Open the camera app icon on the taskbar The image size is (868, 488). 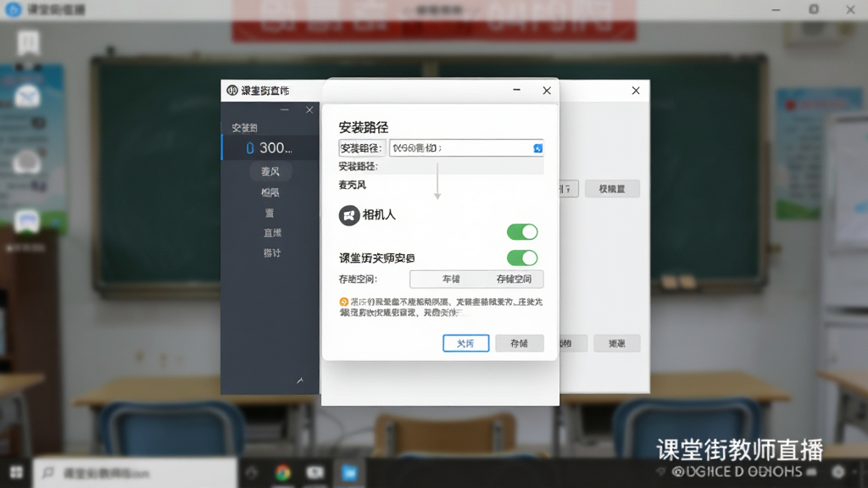pyautogui.click(x=315, y=473)
